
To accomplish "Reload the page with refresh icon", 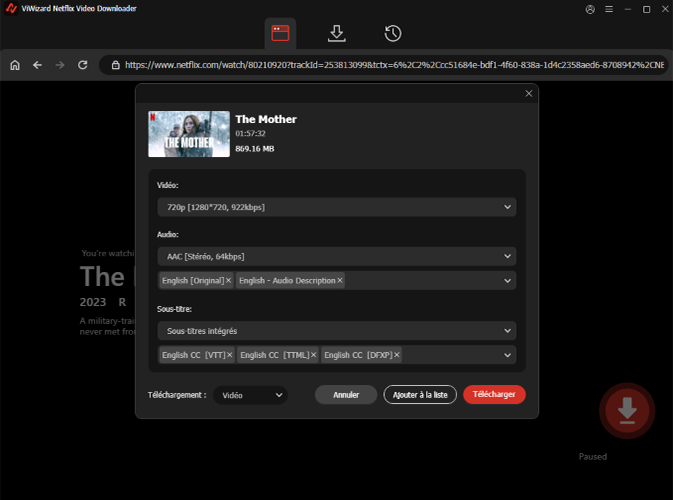I will tap(83, 65).
